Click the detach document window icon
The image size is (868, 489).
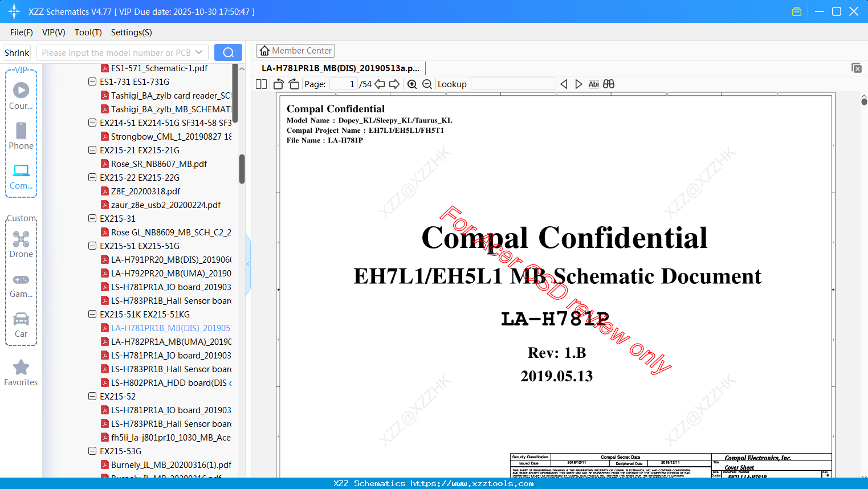pyautogui.click(x=857, y=68)
